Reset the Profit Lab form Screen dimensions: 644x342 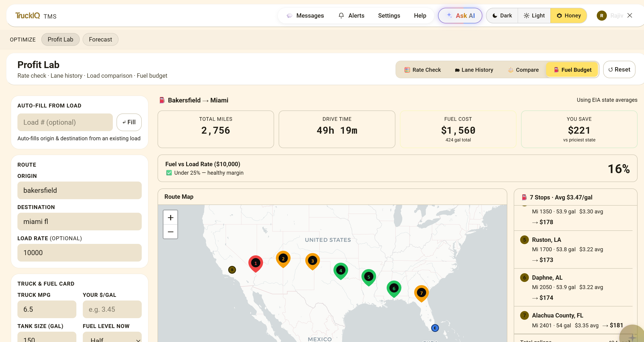click(619, 69)
